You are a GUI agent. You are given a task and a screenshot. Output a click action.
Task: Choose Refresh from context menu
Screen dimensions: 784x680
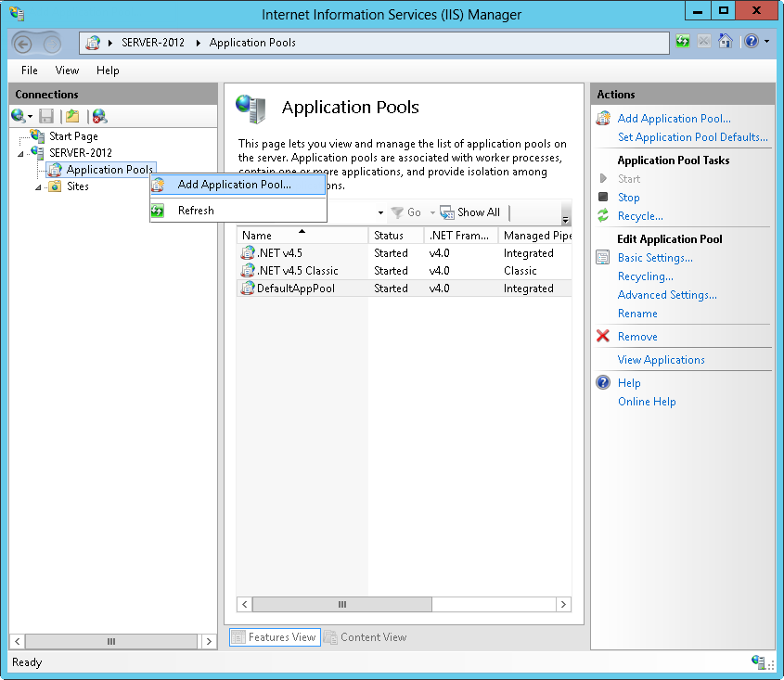(x=238, y=211)
